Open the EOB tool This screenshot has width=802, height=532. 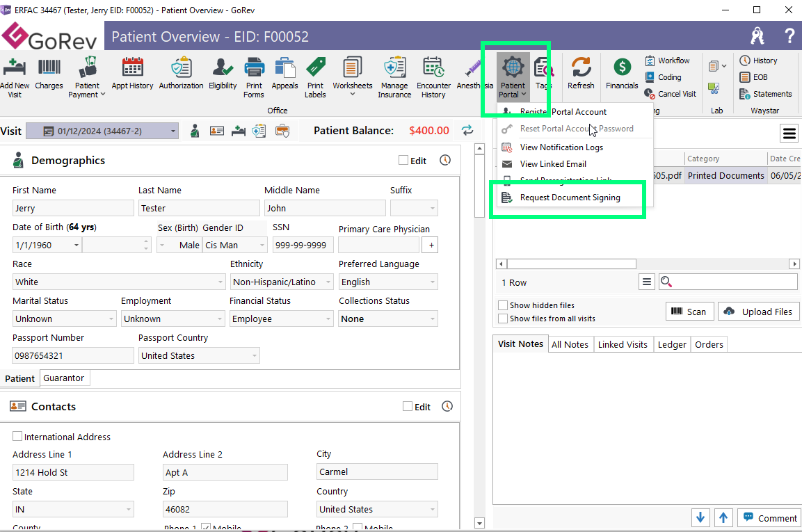(x=753, y=77)
